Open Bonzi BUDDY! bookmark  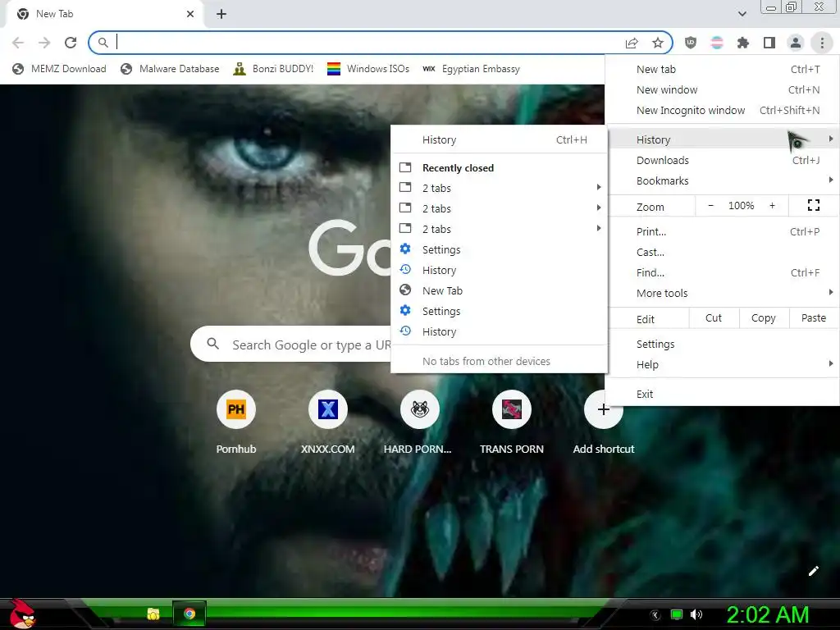(x=273, y=69)
